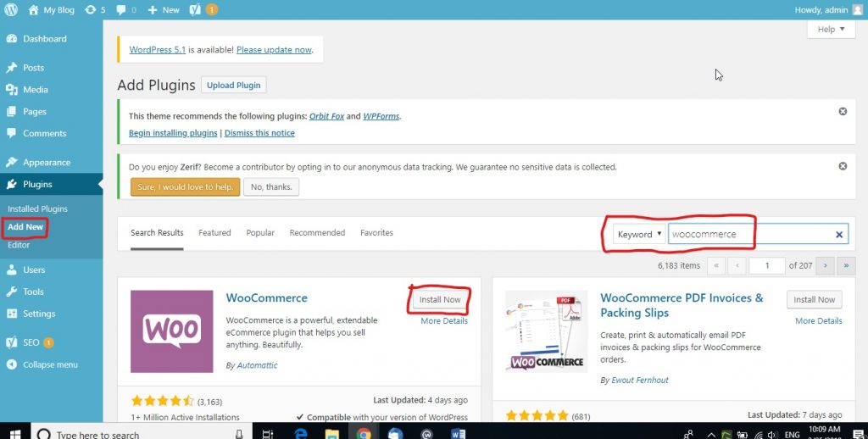Viewport: 868px width, 439px height.
Task: Go to the next results page
Action: 825,266
